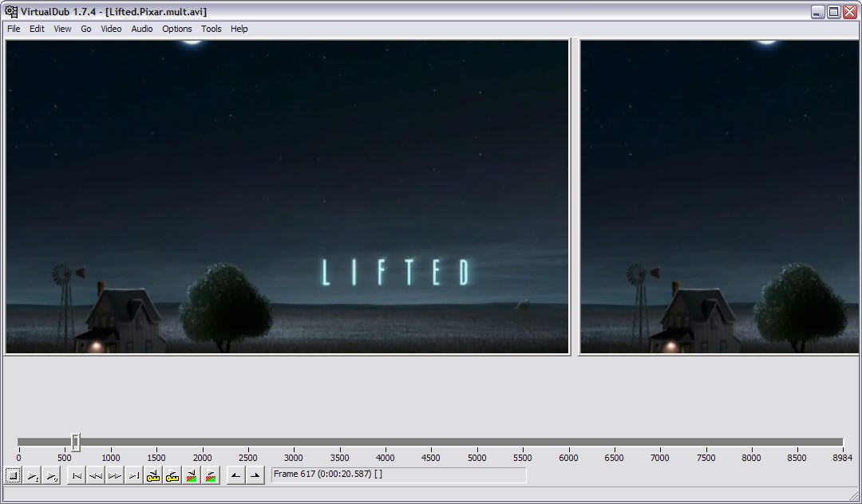Open the File menu

coord(14,29)
